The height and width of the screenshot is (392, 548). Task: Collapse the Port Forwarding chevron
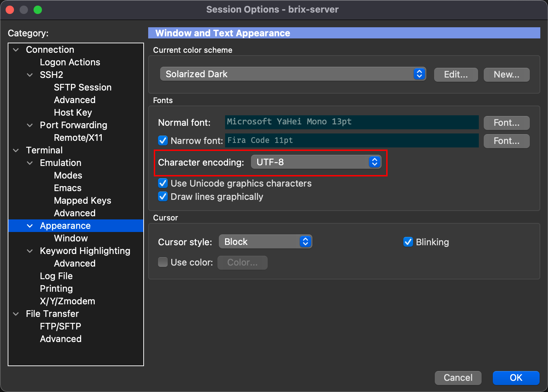pyautogui.click(x=30, y=125)
